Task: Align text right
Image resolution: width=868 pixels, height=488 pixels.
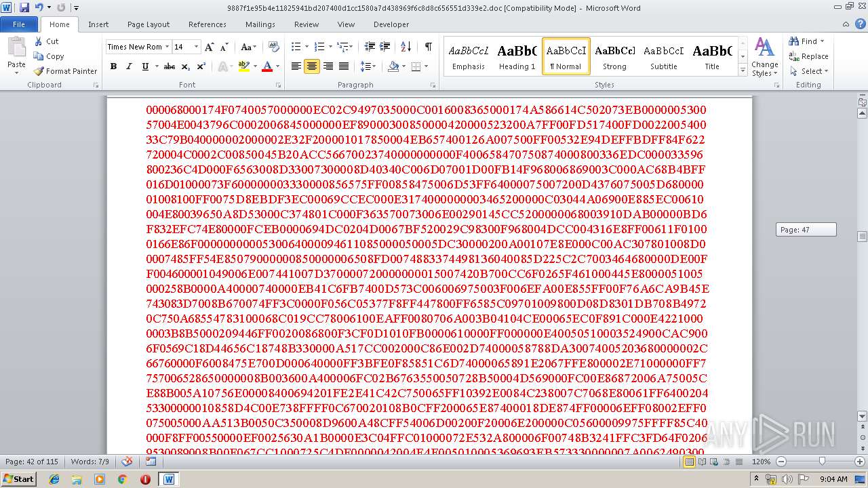Action: tap(328, 66)
